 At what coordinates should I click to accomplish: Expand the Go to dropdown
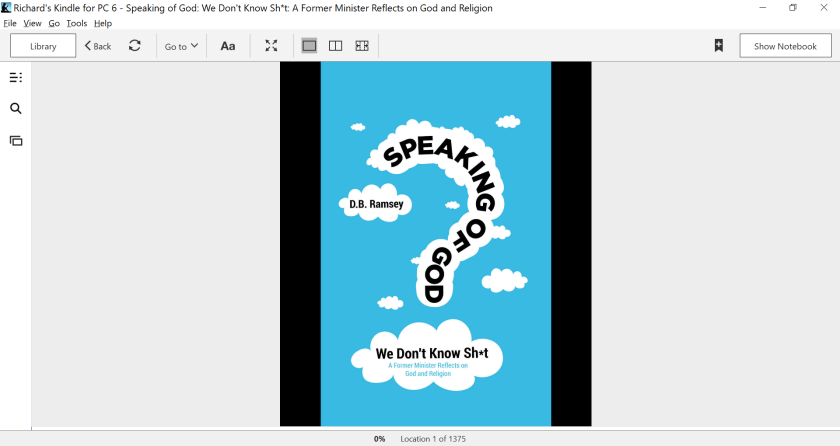(x=181, y=46)
